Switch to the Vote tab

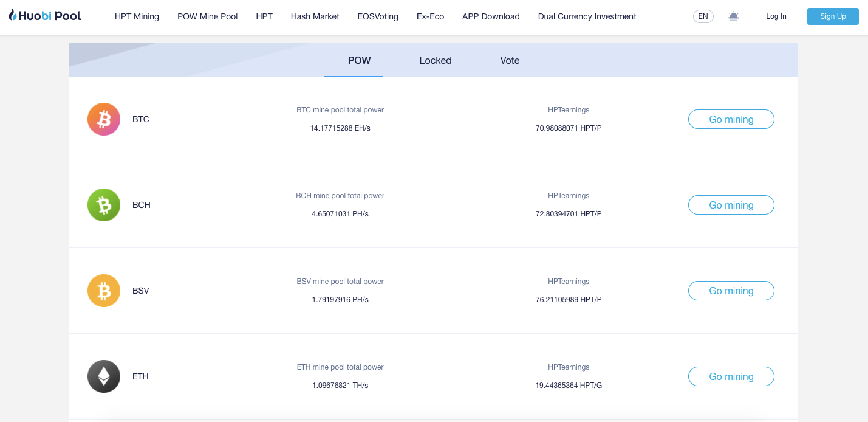pos(510,60)
